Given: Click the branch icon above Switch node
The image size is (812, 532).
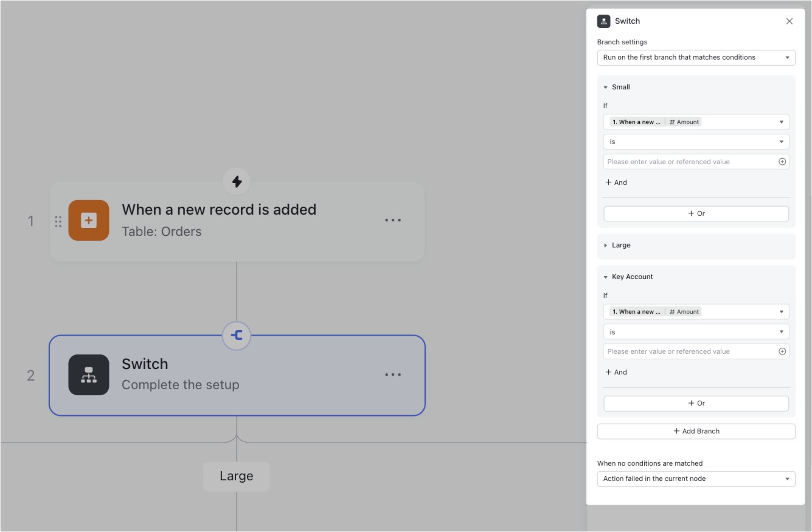Looking at the screenshot, I should tap(237, 335).
